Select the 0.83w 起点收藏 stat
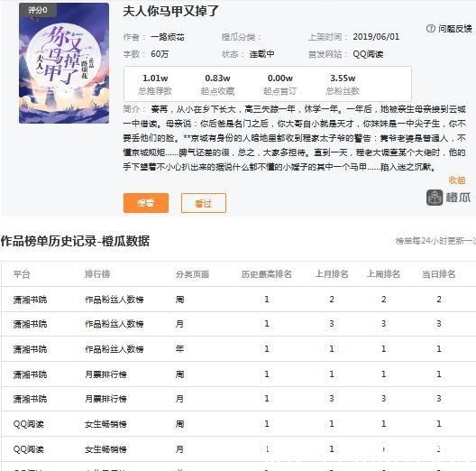Image resolution: width=476 pixels, height=471 pixels. [x=217, y=84]
